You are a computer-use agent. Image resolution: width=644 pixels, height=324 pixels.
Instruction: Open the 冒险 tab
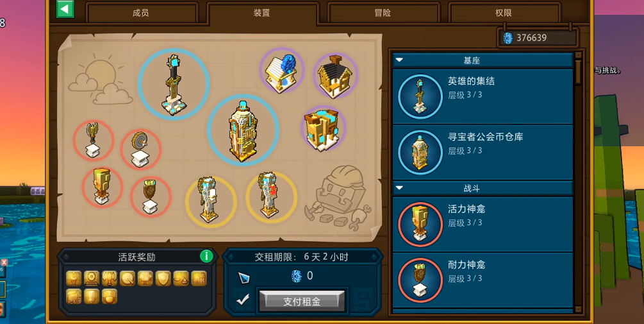click(x=383, y=13)
